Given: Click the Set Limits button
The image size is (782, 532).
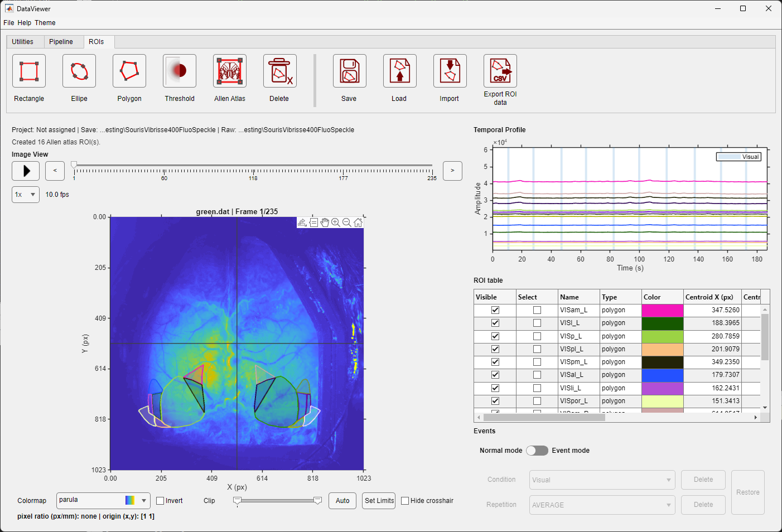Looking at the screenshot, I should pyautogui.click(x=379, y=501).
